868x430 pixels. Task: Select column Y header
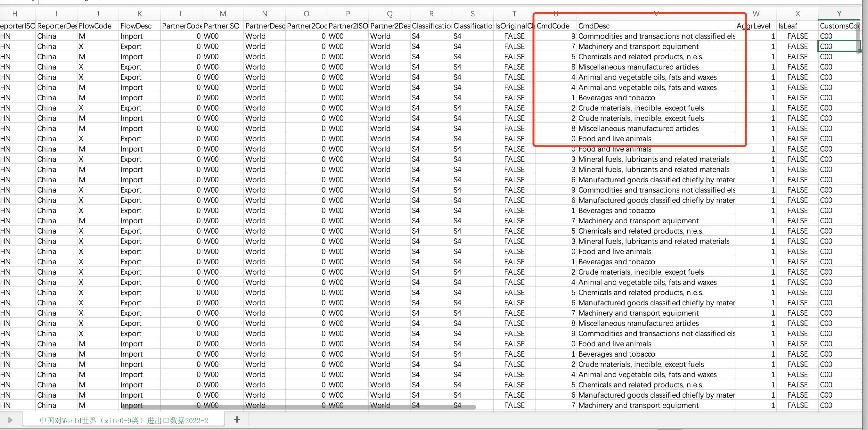(839, 13)
